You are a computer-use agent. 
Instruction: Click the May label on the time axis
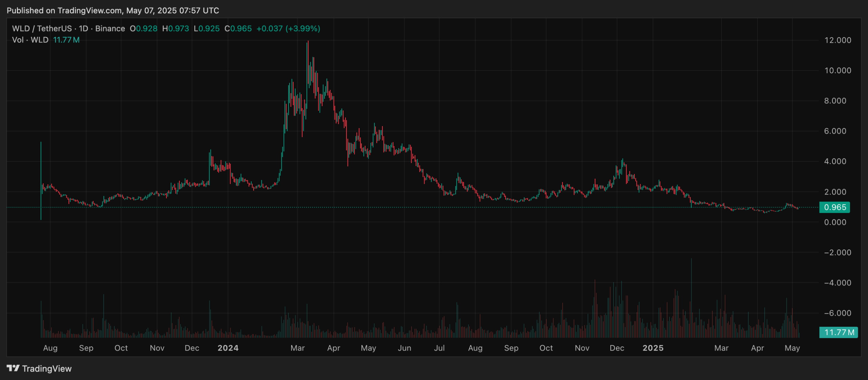[x=792, y=348]
